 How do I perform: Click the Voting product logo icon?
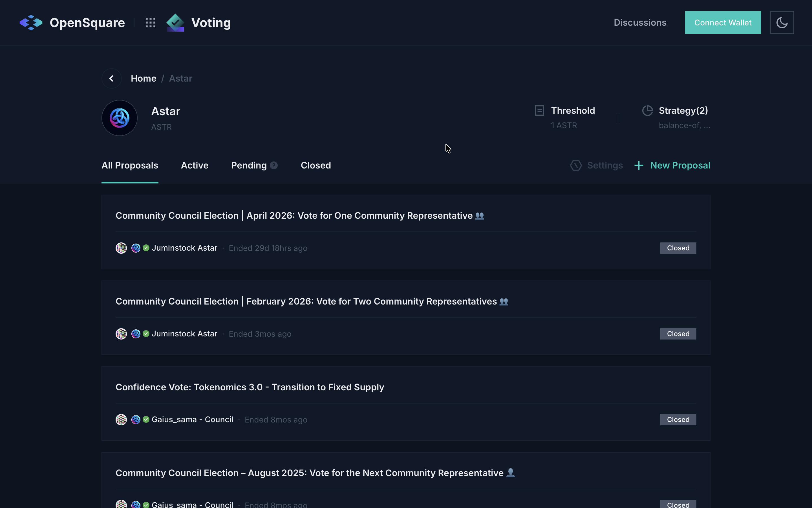[x=175, y=23]
